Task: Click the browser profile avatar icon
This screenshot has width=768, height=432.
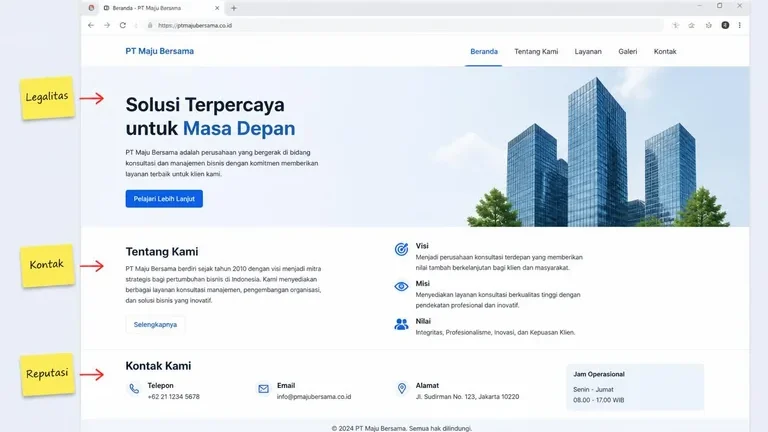Action: [725, 25]
